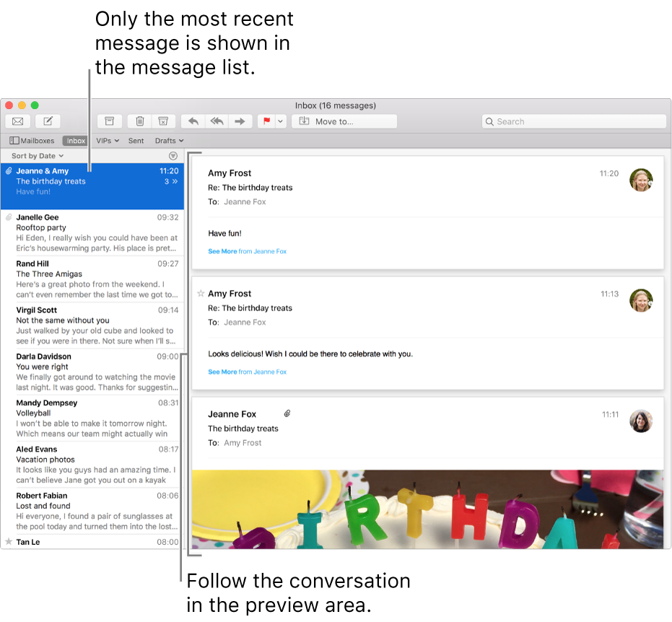Star Amy Frost's 11:13 message
This screenshot has width=672, height=622.
click(200, 293)
